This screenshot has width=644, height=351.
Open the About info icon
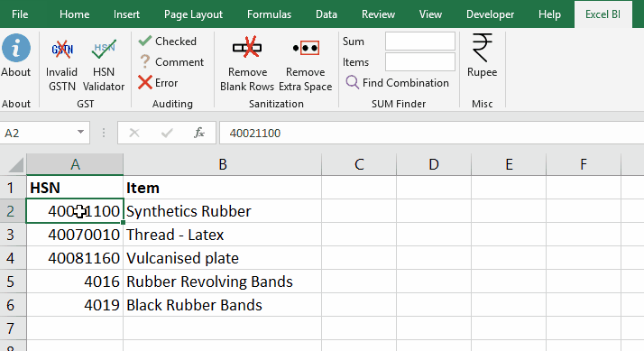coord(16,56)
